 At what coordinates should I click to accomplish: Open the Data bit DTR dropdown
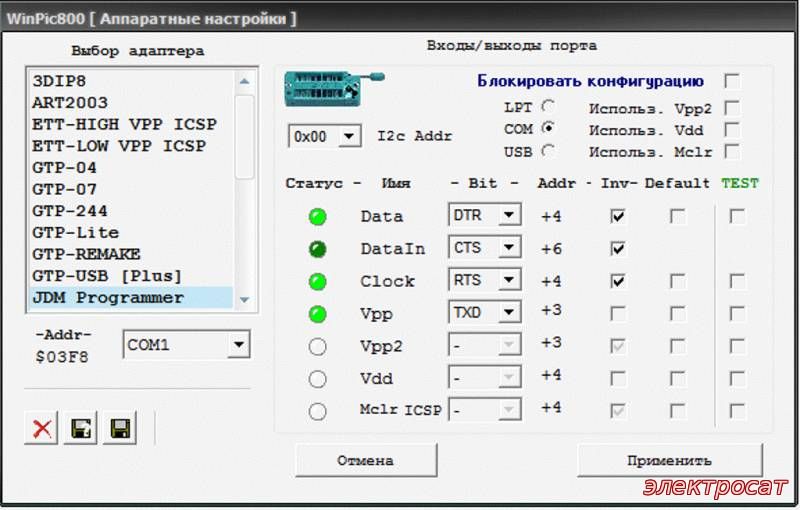(485, 215)
